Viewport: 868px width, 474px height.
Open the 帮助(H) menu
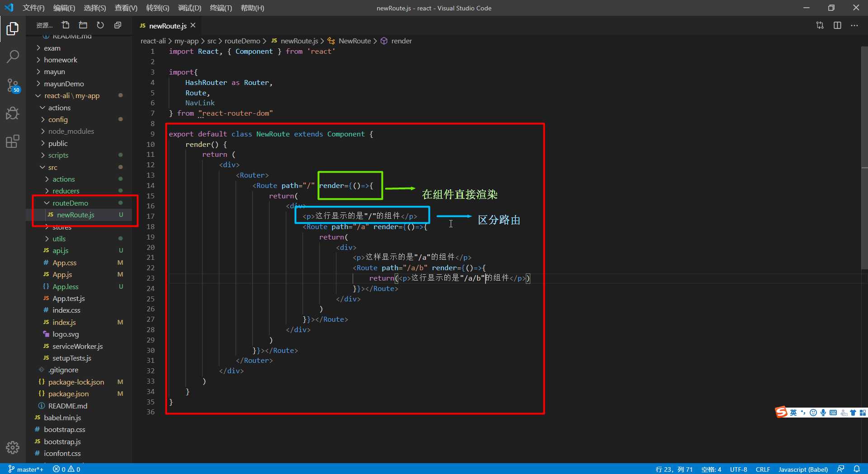[x=252, y=8]
